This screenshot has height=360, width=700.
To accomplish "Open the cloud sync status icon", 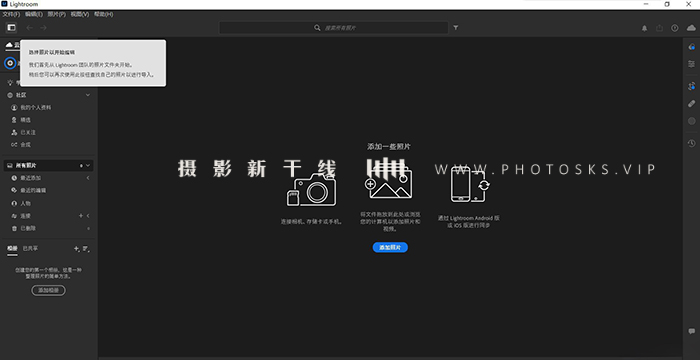I will (x=691, y=28).
